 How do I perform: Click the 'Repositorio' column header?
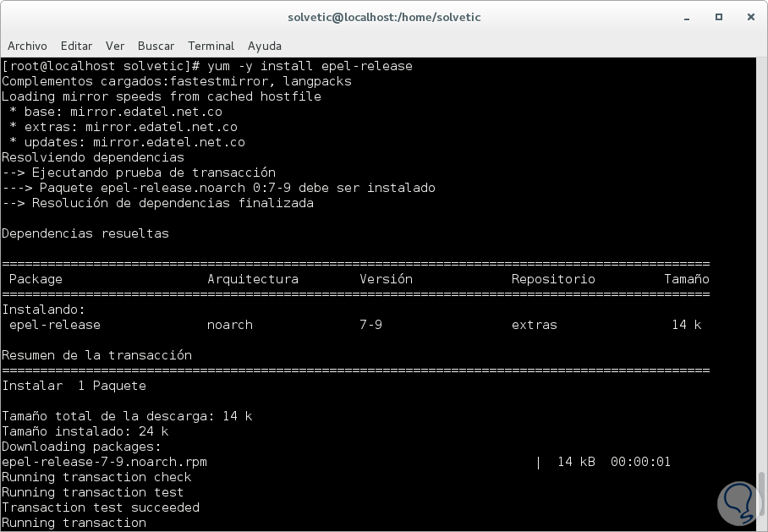click(553, 279)
